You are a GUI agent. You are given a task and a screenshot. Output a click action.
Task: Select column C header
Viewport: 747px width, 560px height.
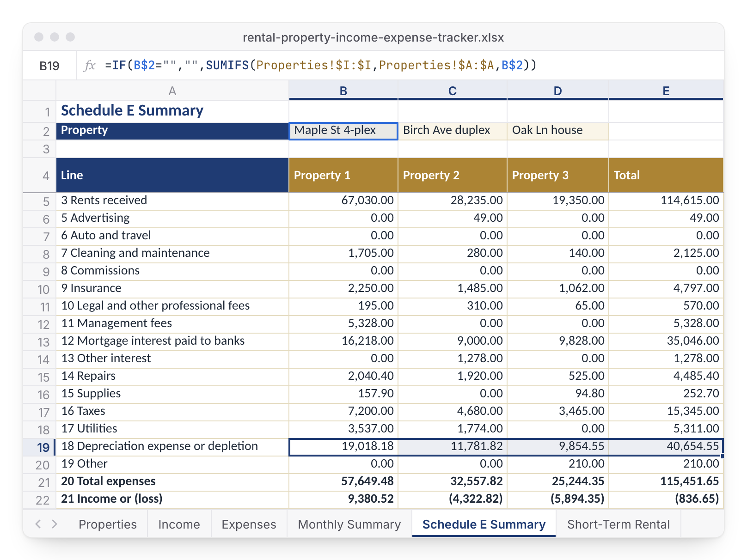click(453, 91)
